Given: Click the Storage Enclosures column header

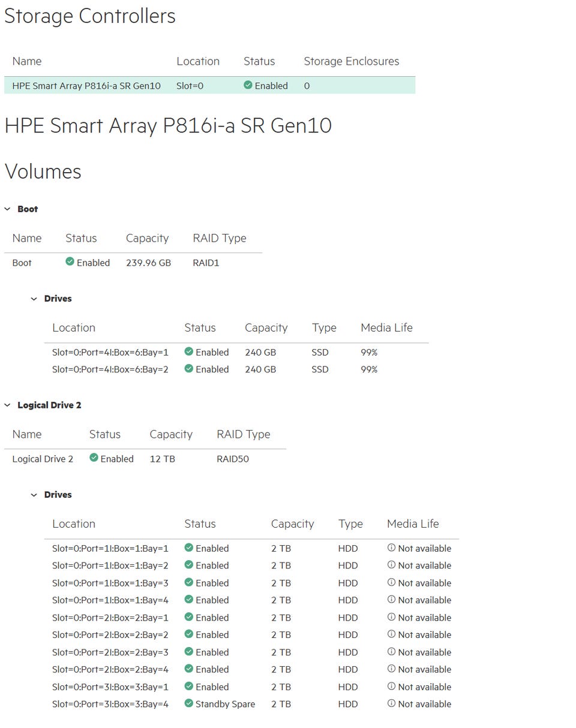Looking at the screenshot, I should [x=351, y=61].
